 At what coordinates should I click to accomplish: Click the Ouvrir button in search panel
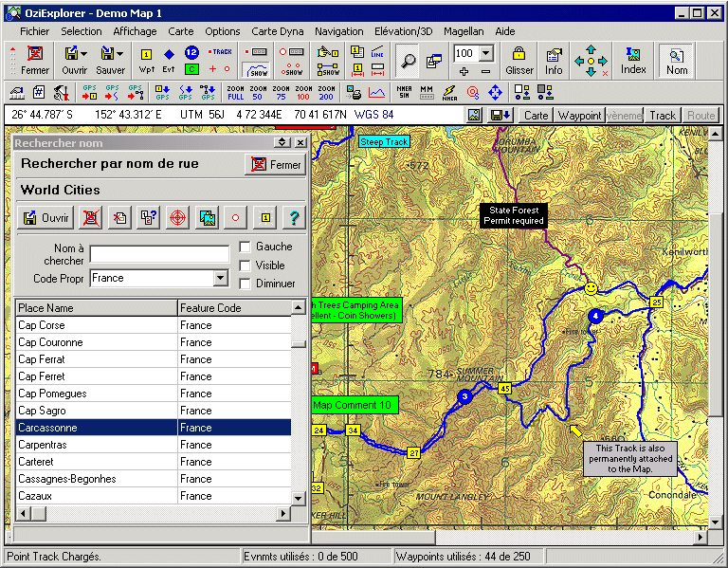pos(45,217)
